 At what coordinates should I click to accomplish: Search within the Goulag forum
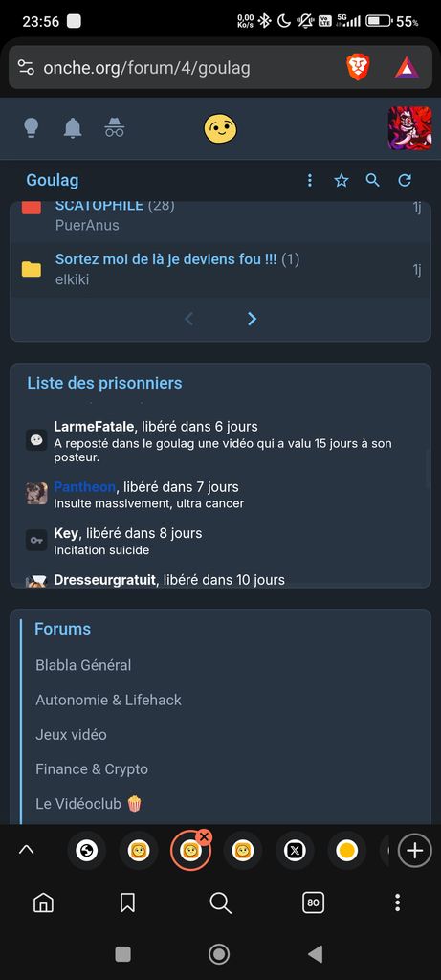(x=373, y=181)
